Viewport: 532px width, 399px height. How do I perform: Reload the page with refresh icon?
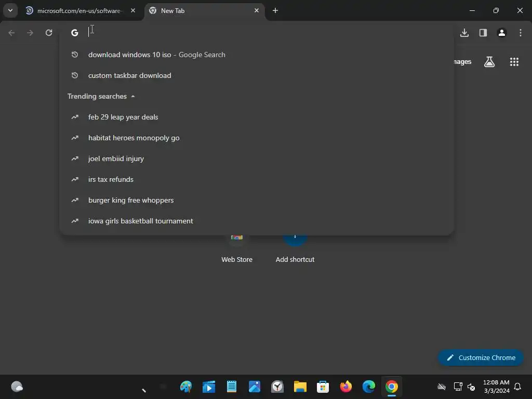(x=49, y=33)
